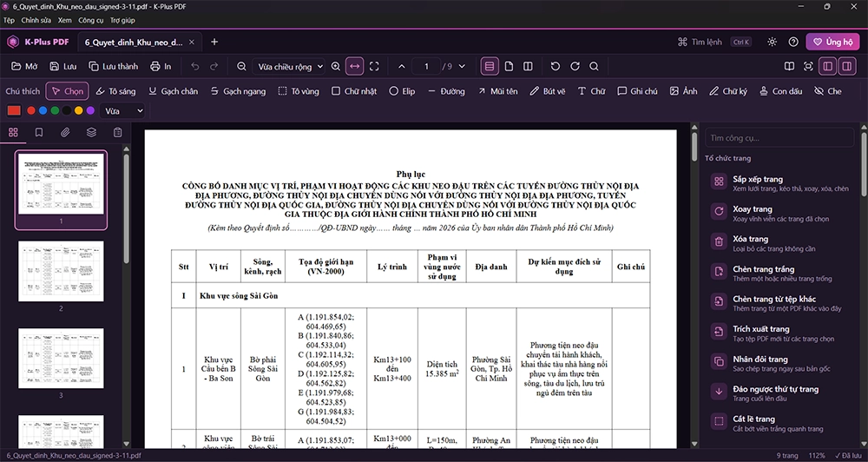The height and width of the screenshot is (462, 868).
Task: Open the Xem menu
Action: (65, 21)
